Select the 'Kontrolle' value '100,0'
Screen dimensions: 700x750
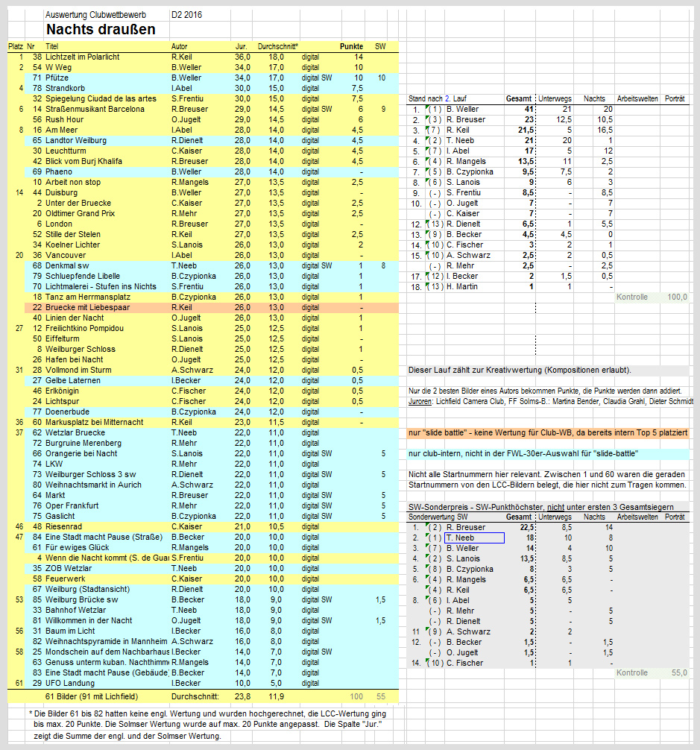pos(677,297)
